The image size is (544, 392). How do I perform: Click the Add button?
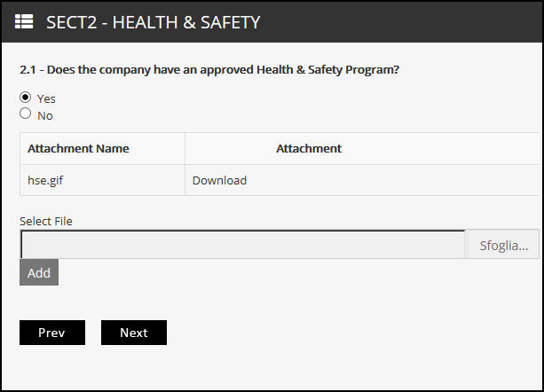pos(39,272)
